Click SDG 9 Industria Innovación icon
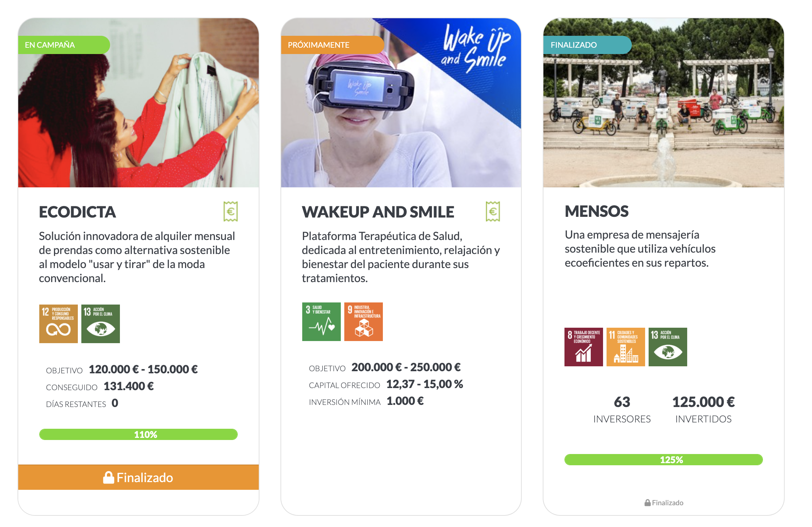This screenshot has height=527, width=812. 364,321
